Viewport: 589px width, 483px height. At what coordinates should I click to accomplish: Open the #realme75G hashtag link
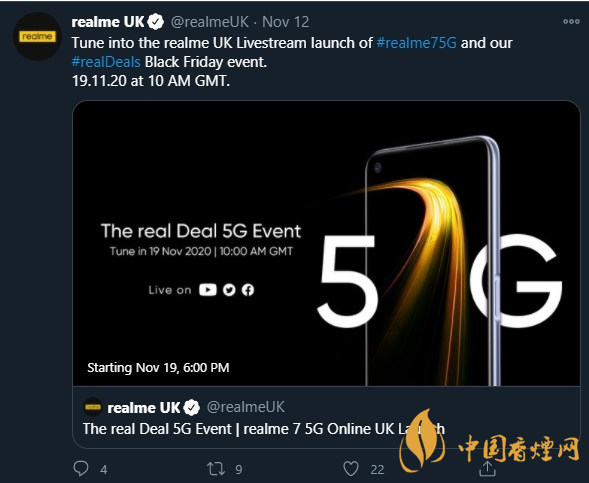416,43
